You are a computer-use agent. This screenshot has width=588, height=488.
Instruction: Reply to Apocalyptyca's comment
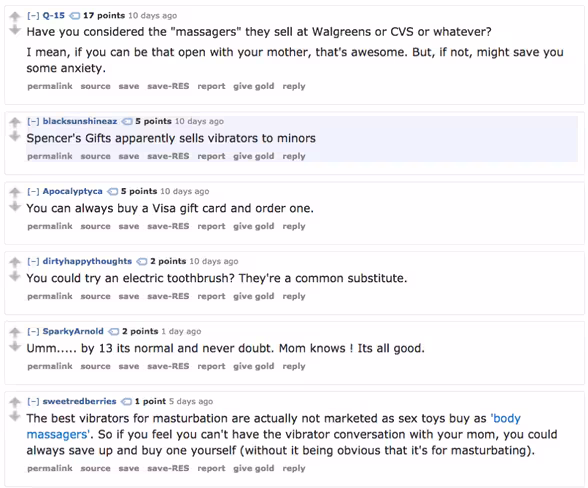tap(294, 226)
